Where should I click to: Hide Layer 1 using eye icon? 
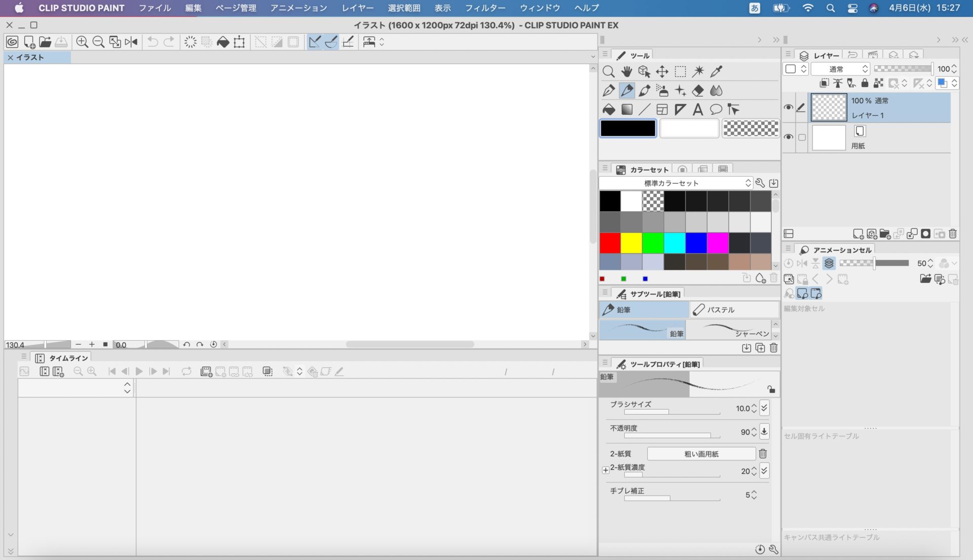tap(788, 107)
